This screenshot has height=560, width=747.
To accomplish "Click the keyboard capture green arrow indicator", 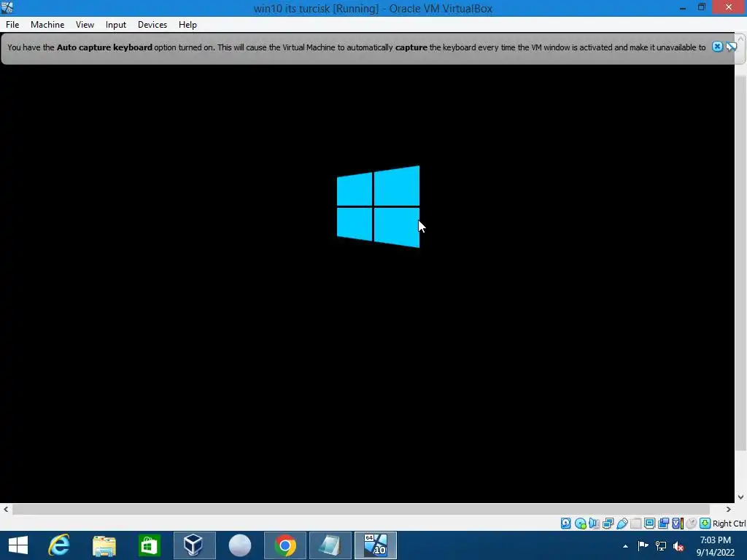I will [705, 524].
